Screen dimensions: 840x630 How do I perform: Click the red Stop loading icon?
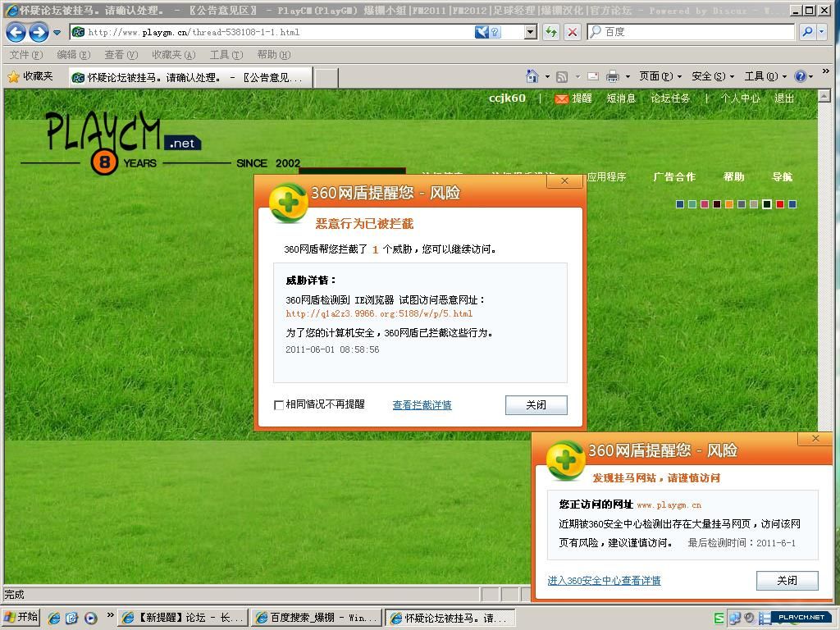(x=573, y=32)
